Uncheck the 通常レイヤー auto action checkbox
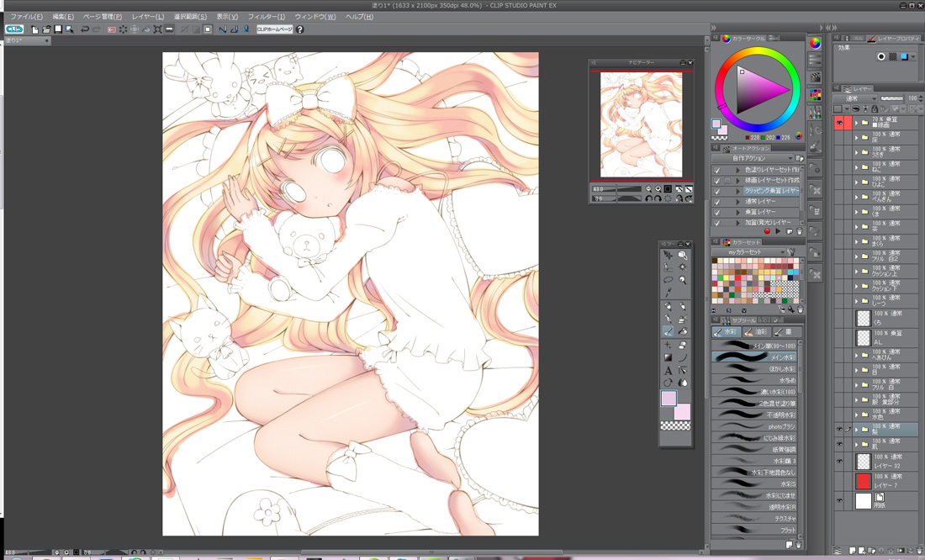The image size is (925, 560). coord(716,202)
